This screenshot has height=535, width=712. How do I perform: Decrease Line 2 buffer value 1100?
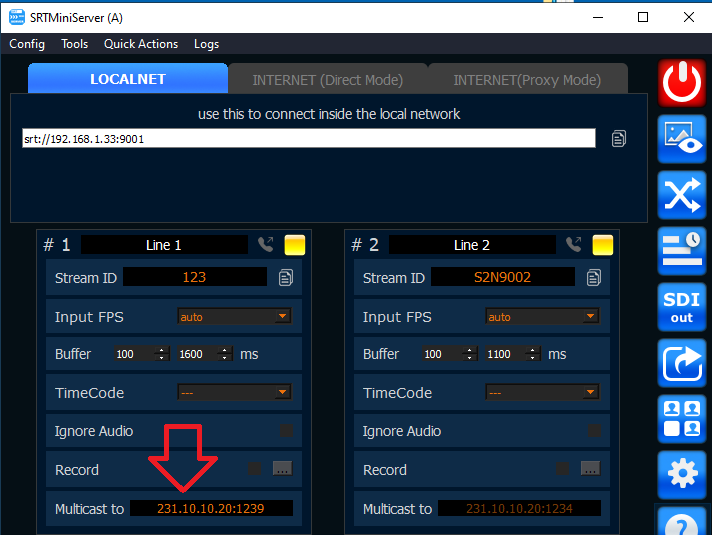click(x=533, y=358)
